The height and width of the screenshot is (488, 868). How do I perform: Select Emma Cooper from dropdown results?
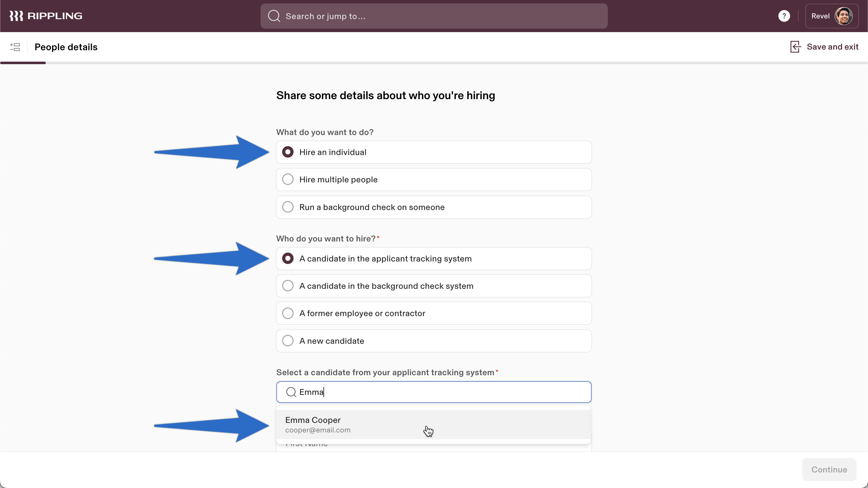coord(434,424)
